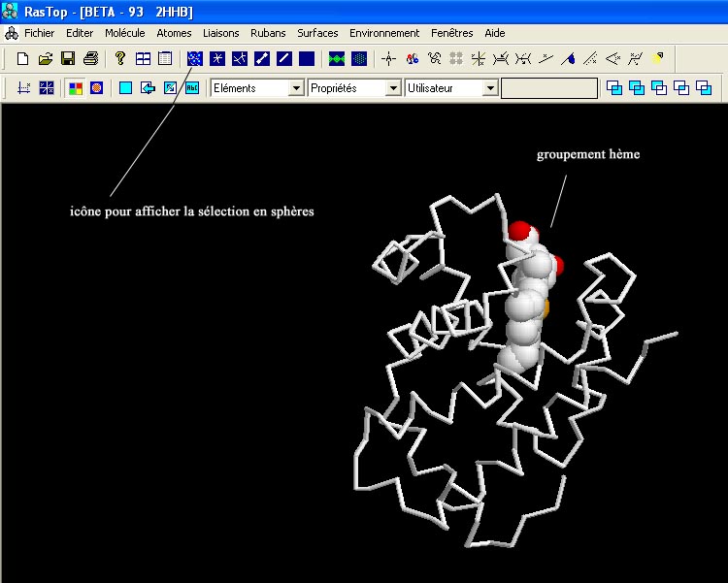Expand the Utilisateur dropdown
This screenshot has width=728, height=583.
490,88
